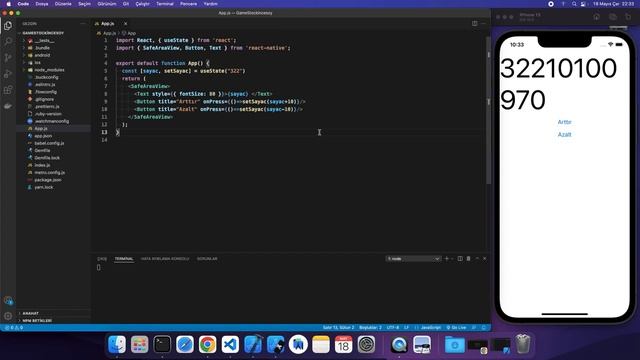Open Finder from the Dock

click(117, 344)
